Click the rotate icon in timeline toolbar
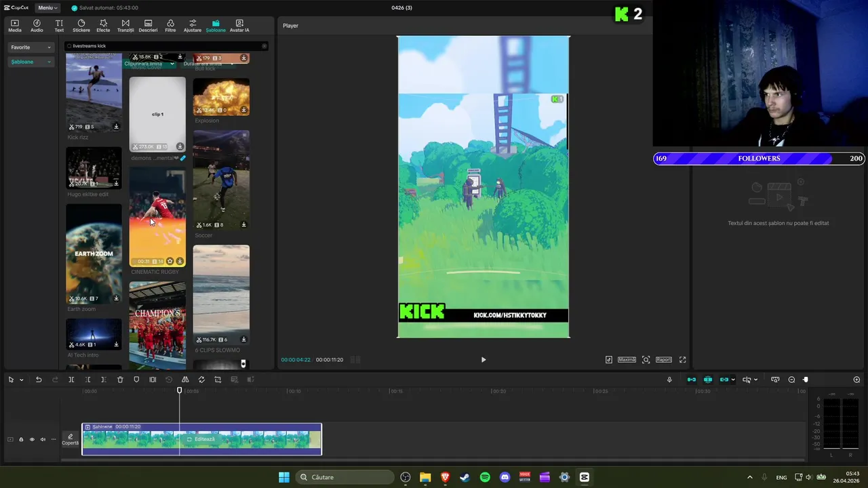This screenshot has height=488, width=868. coord(201,380)
